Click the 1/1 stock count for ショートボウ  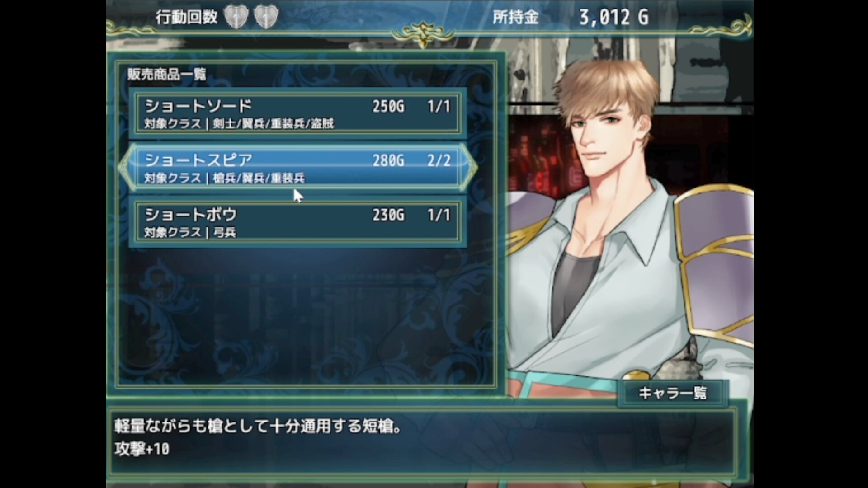coord(439,215)
